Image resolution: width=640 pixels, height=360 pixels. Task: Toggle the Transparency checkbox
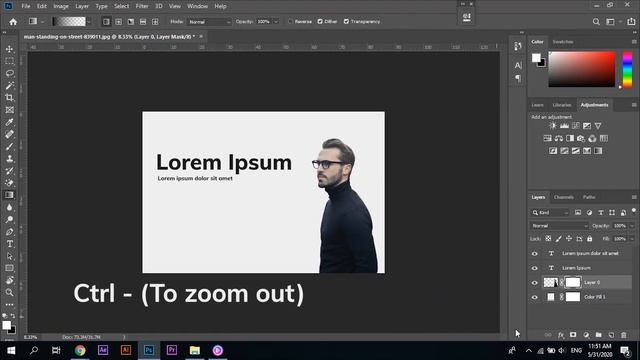tap(346, 22)
